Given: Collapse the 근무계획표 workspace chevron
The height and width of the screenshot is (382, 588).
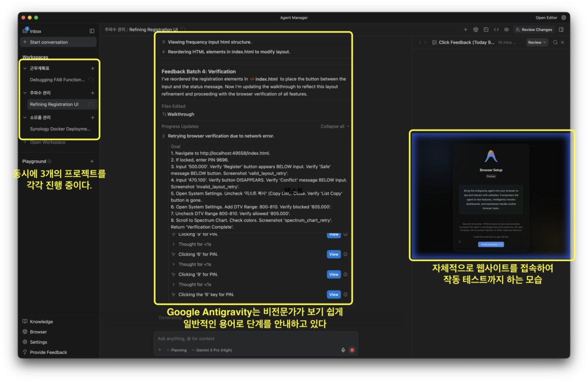Looking at the screenshot, I should click(x=25, y=68).
